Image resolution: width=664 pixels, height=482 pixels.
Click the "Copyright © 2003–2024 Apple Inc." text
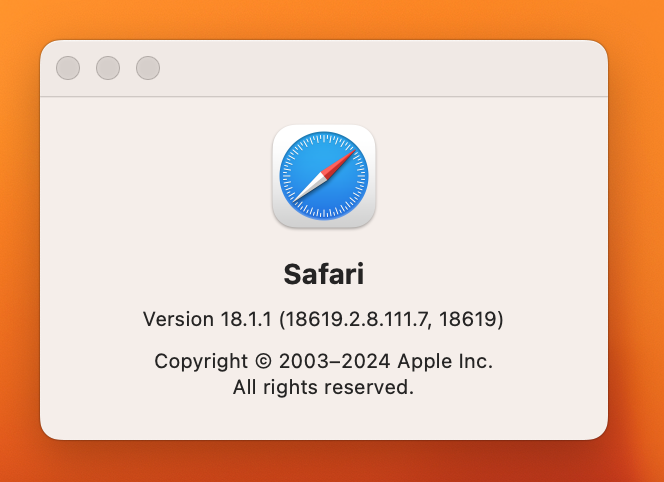pyautogui.click(x=324, y=361)
